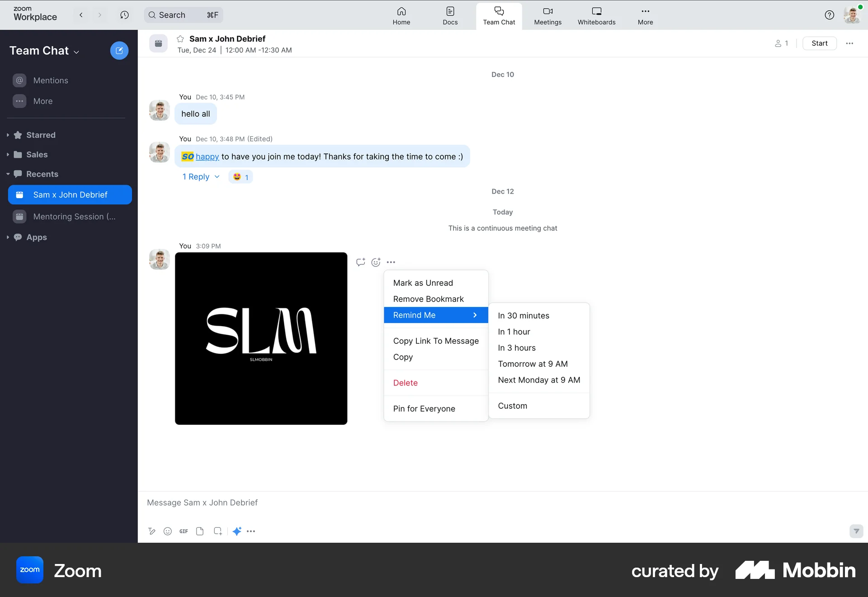Star the Sam x John Debrief chat
868x597 pixels.
180,39
